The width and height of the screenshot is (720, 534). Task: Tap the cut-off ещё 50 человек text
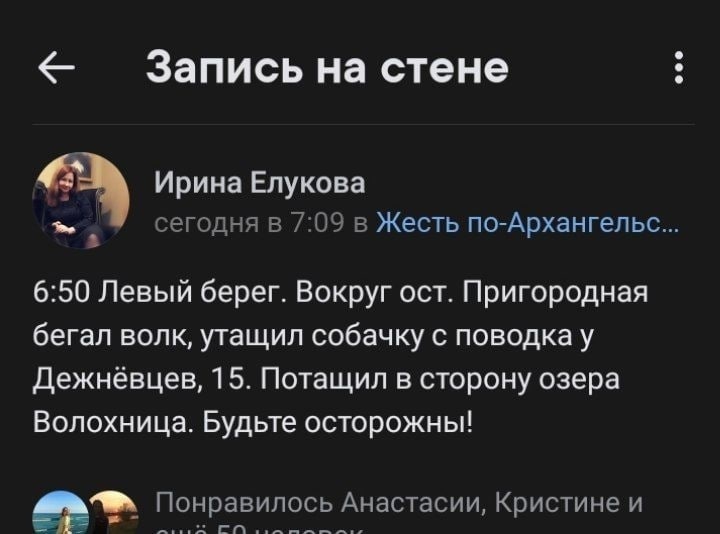259,530
